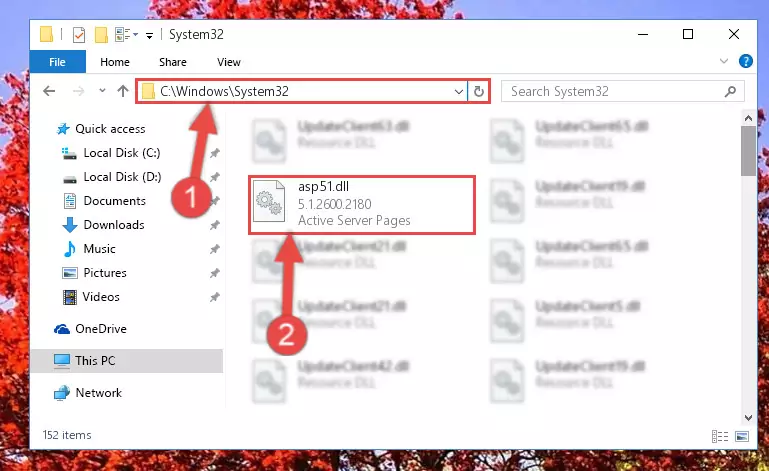Viewport: 769px width, 471px height.
Task: Select This PC in the navigation pane
Action: click(127, 361)
